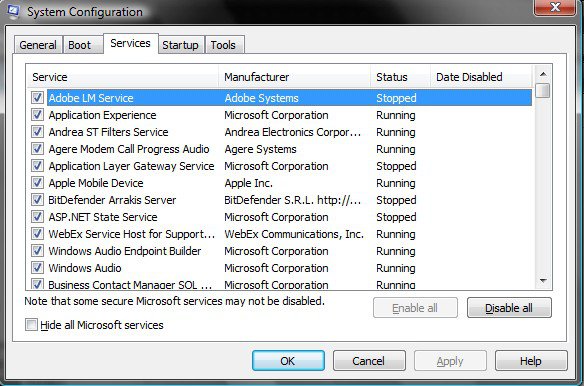Select the Apple Mobile Device row text
The height and width of the screenshot is (386, 584).
[x=96, y=183]
